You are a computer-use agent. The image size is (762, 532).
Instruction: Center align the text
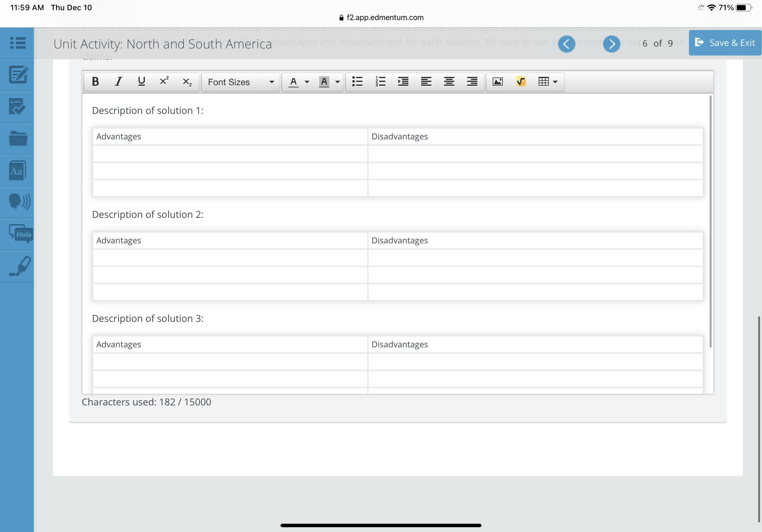pos(449,82)
